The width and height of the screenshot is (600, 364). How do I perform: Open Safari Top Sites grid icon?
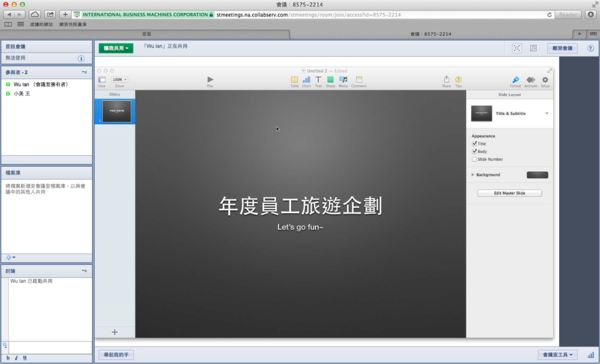coord(21,24)
